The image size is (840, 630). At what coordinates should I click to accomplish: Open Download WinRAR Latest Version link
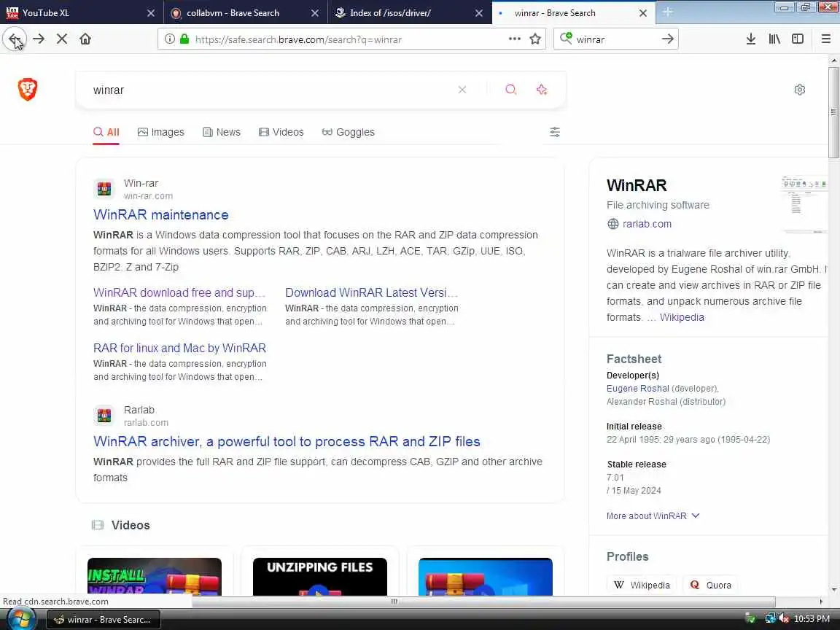pyautogui.click(x=371, y=292)
